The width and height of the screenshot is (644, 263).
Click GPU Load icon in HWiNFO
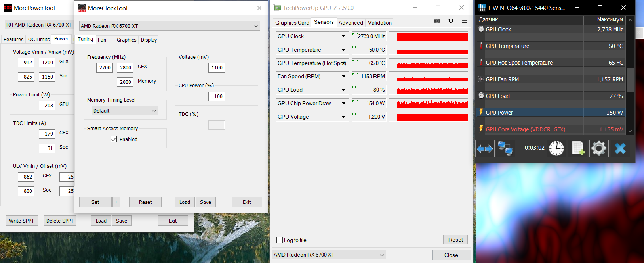[481, 96]
